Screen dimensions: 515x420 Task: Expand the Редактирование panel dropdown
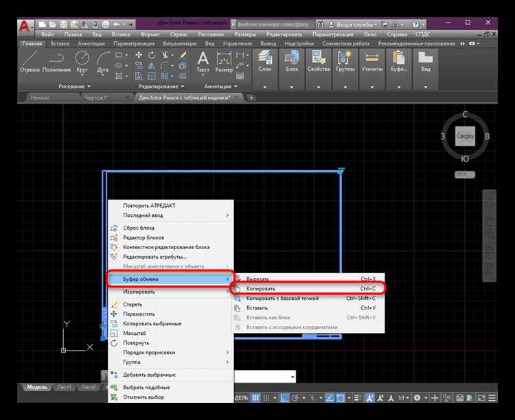pos(161,86)
